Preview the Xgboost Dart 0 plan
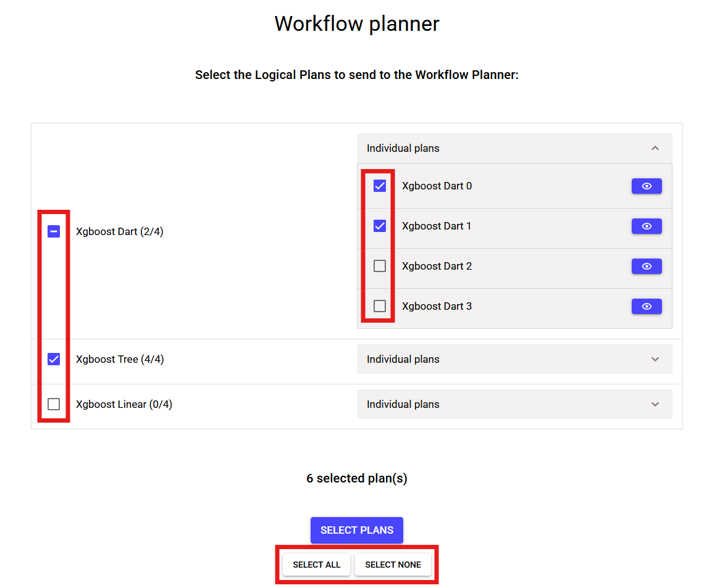This screenshot has height=588, width=712. (647, 186)
